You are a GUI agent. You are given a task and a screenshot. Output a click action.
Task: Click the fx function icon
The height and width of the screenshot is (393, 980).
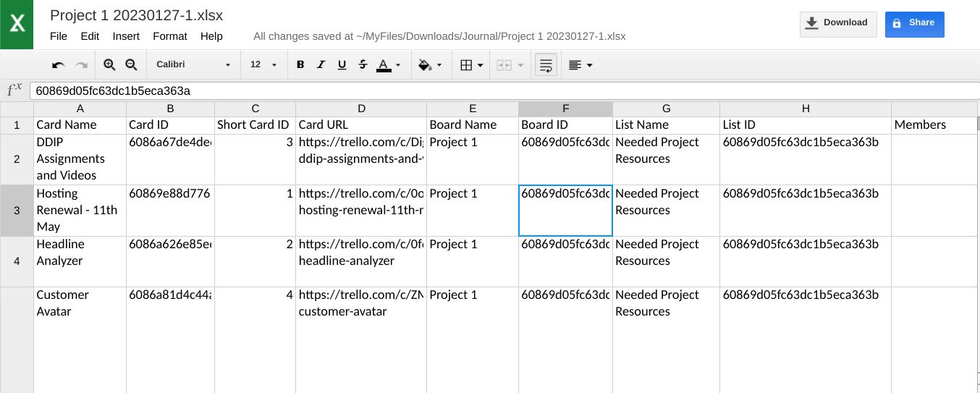click(14, 90)
